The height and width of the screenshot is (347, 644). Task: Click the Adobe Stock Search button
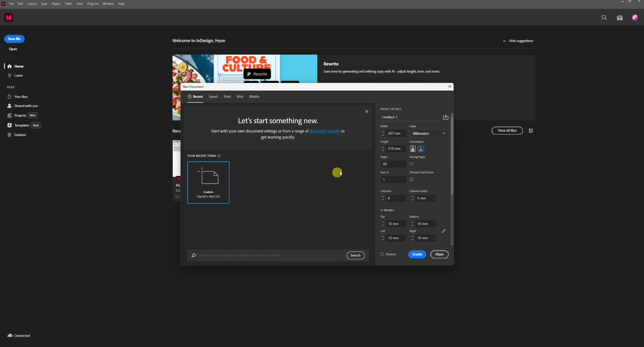(x=355, y=255)
